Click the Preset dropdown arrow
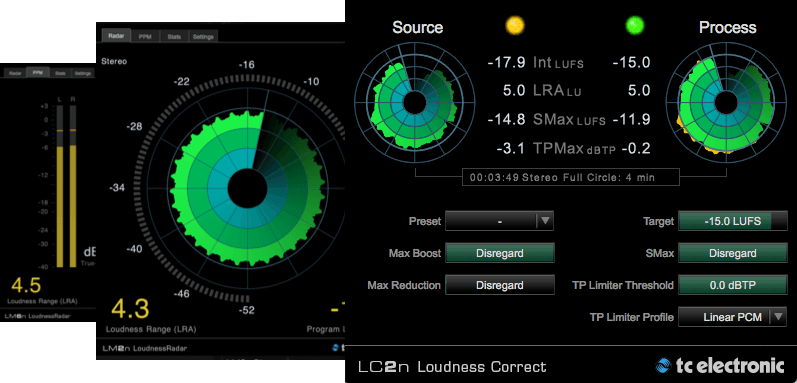Viewport: 797px width, 383px height. click(544, 221)
